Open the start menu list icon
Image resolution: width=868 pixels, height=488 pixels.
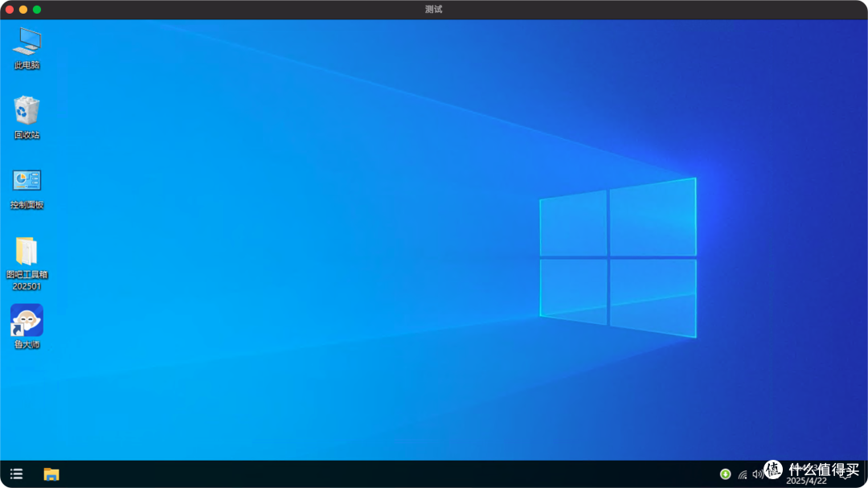coord(17,474)
